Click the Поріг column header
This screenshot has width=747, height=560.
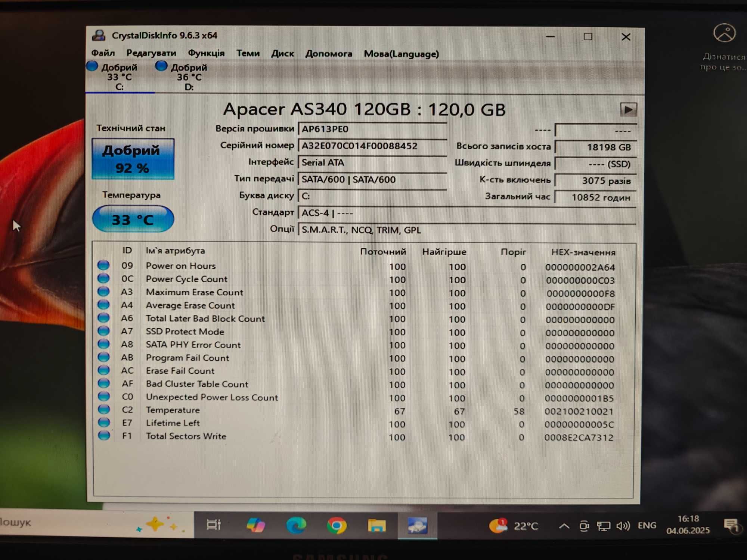[513, 252]
